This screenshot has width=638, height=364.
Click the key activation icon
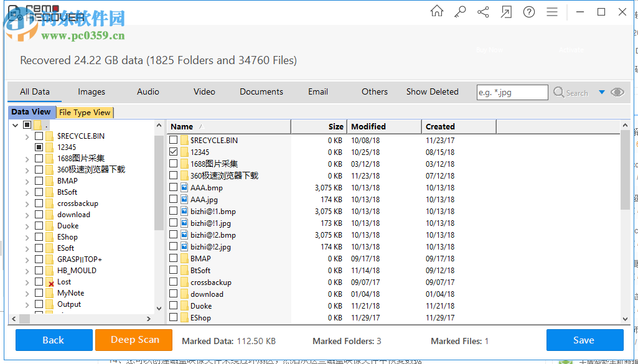460,11
